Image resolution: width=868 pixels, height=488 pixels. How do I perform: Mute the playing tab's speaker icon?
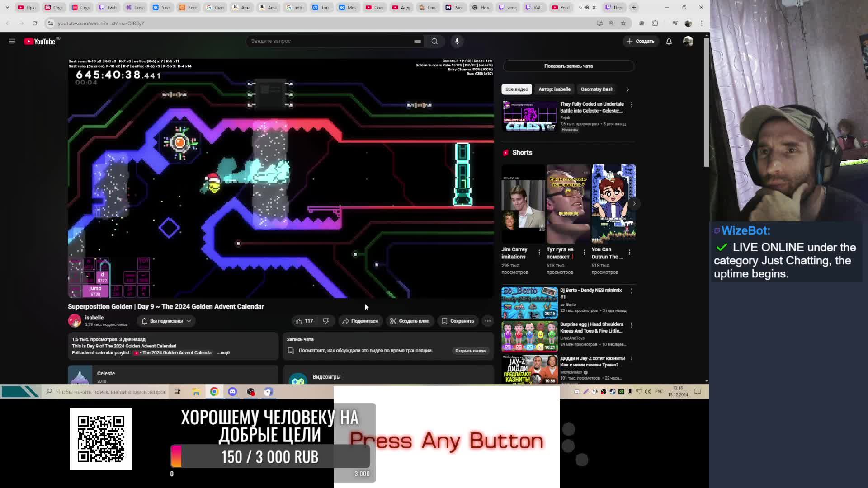tap(586, 7)
